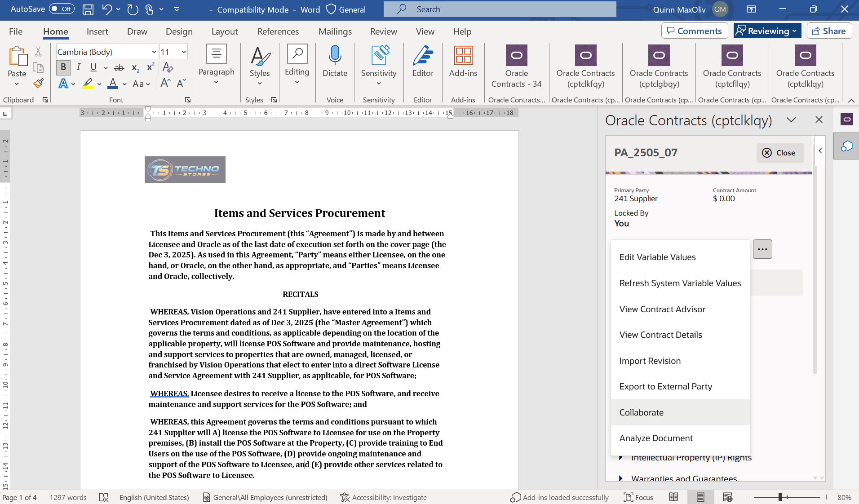Shrink the font size
Image resolution: width=859 pixels, height=504 pixels.
click(x=181, y=84)
